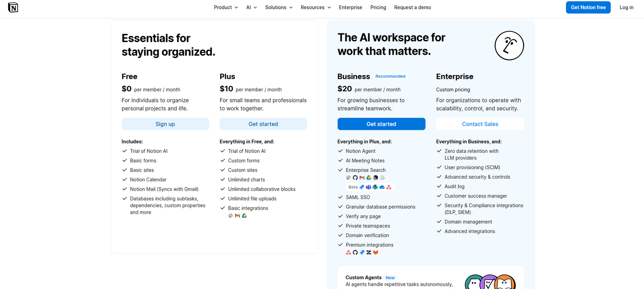Click the face illustration near the AI workspace heading
This screenshot has height=289, width=644.
(x=509, y=46)
